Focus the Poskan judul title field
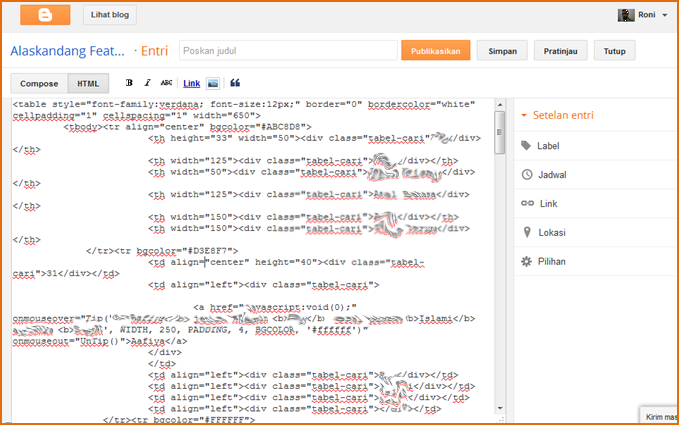679x425 pixels. coord(288,51)
